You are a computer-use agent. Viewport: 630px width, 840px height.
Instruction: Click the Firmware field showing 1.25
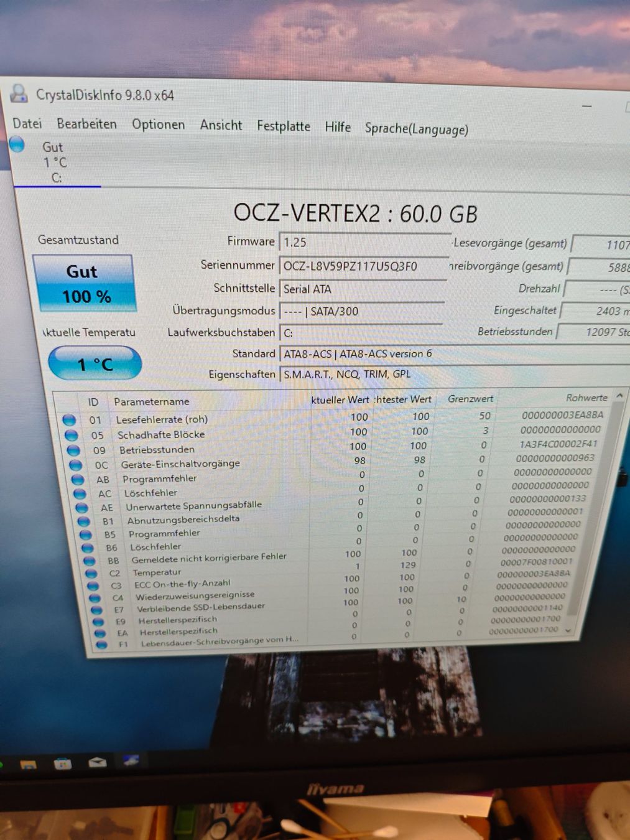click(364, 242)
